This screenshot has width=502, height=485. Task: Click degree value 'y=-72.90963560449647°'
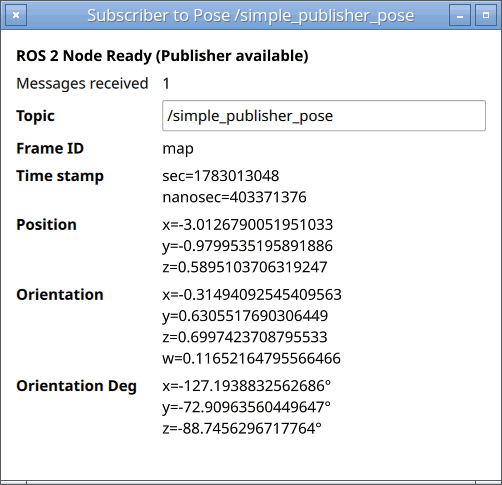246,408
